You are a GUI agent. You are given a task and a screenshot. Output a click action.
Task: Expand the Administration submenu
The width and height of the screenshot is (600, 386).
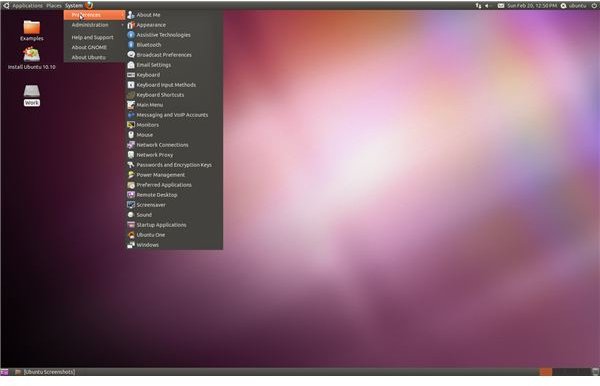click(94, 25)
